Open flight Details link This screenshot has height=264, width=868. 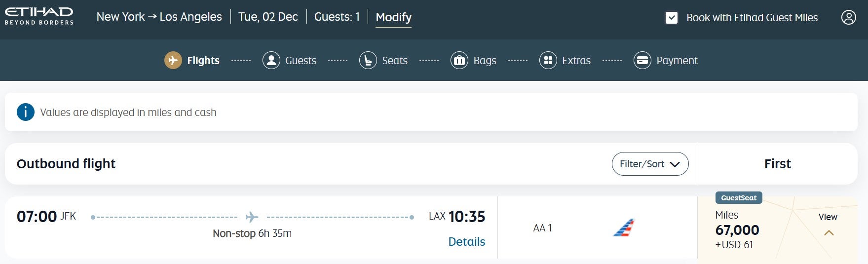click(x=466, y=241)
